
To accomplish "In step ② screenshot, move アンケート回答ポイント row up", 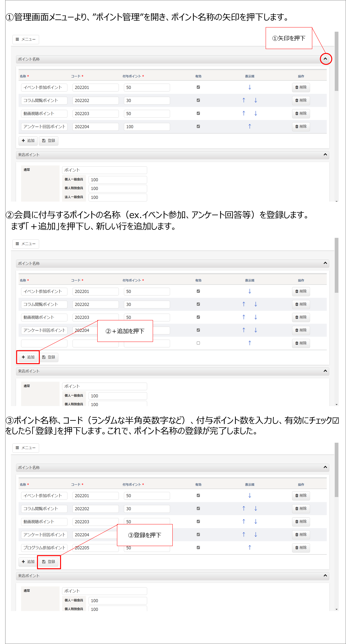I will [244, 330].
